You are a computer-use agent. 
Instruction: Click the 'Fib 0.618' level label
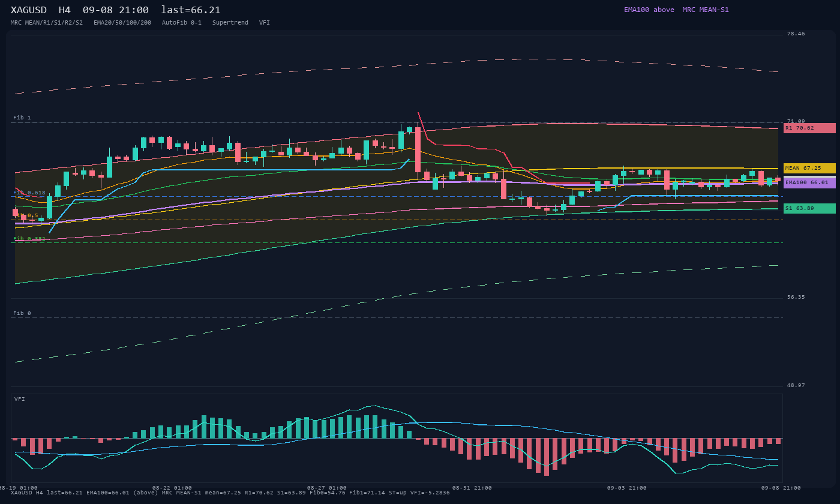pyautogui.click(x=29, y=193)
